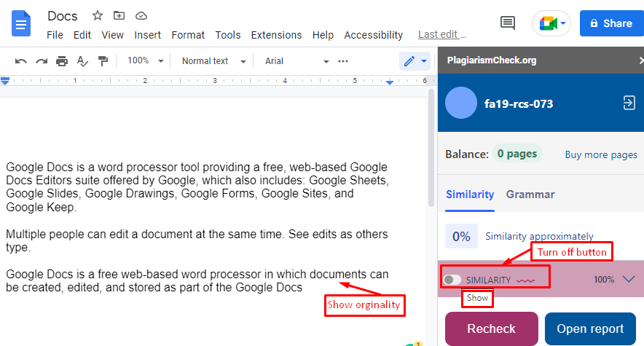
Task: Open the Normal text style dropdown
Action: click(213, 61)
